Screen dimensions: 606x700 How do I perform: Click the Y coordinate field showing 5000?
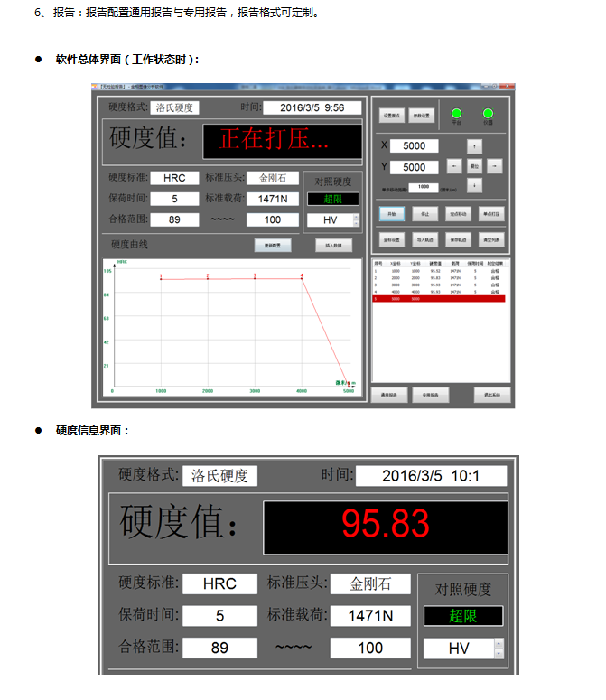click(x=415, y=167)
